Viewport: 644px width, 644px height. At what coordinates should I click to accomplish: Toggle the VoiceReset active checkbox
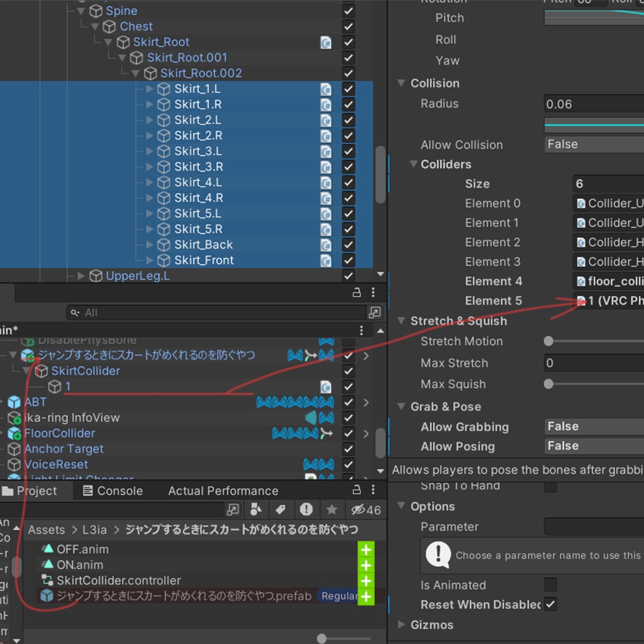348,465
